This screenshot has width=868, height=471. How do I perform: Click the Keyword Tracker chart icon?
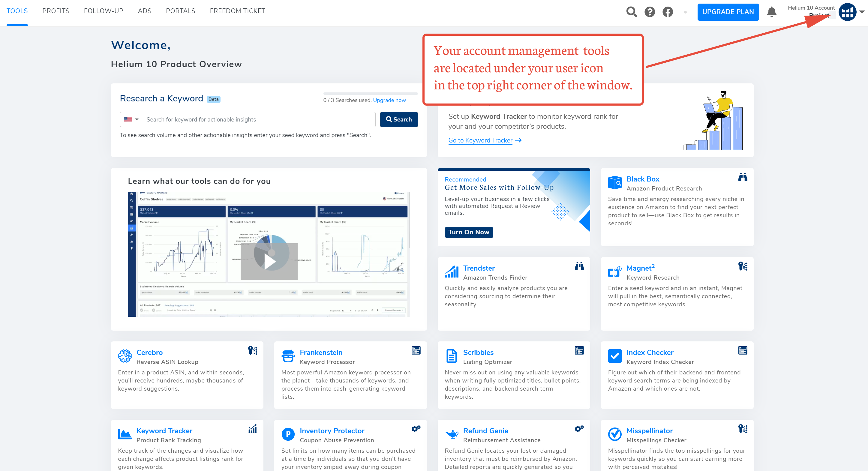pos(125,434)
